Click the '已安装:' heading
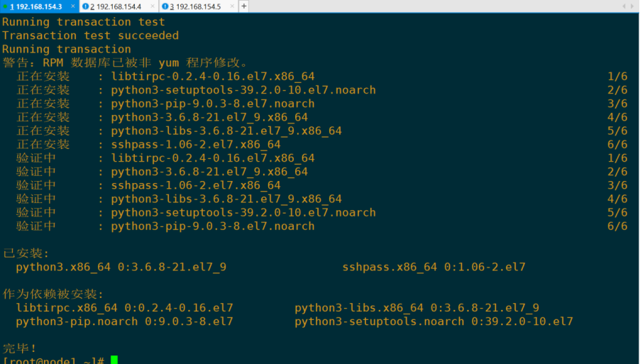The height and width of the screenshot is (364, 640). point(26,253)
